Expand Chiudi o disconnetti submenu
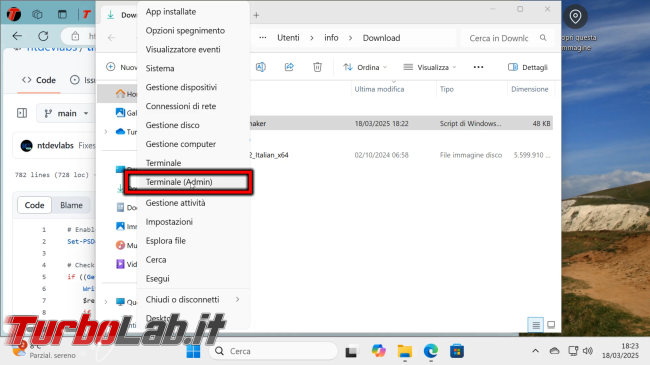Image resolution: width=650 pixels, height=365 pixels. (x=193, y=299)
